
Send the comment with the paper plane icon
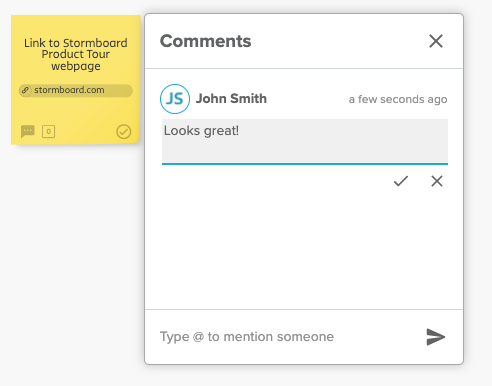[x=436, y=337]
